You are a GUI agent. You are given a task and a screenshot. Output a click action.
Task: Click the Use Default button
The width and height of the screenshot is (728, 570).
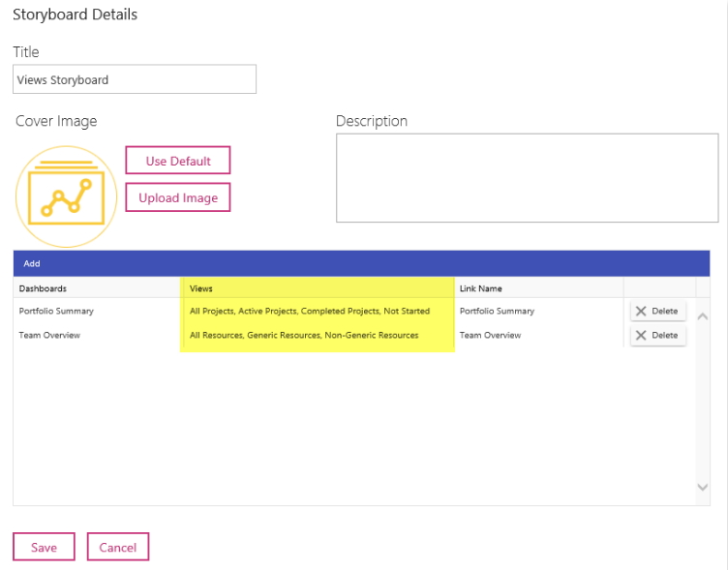pyautogui.click(x=178, y=161)
